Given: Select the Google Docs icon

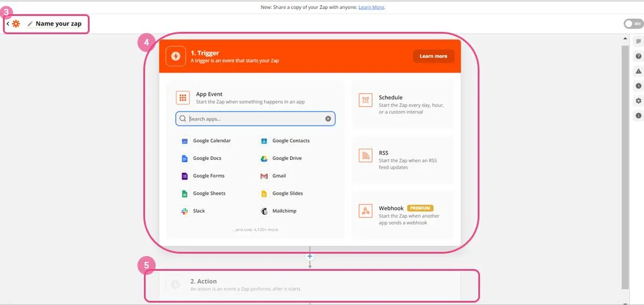Looking at the screenshot, I should (x=185, y=159).
